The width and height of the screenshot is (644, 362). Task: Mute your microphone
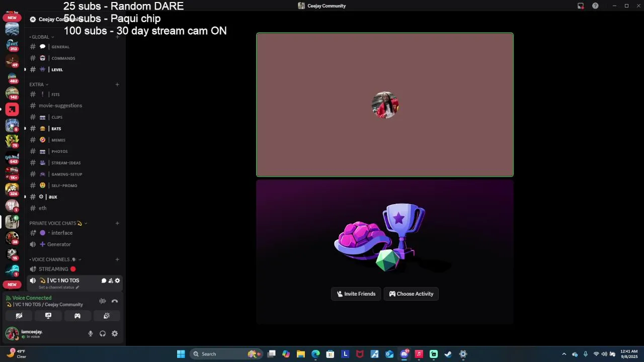pos(91,333)
